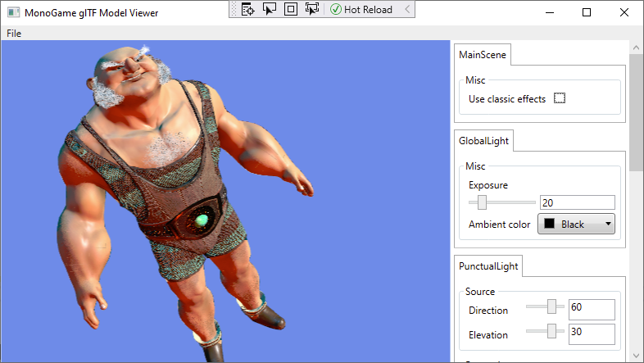Click the side panel scrollbar thumb
The image size is (644, 363).
(636, 112)
